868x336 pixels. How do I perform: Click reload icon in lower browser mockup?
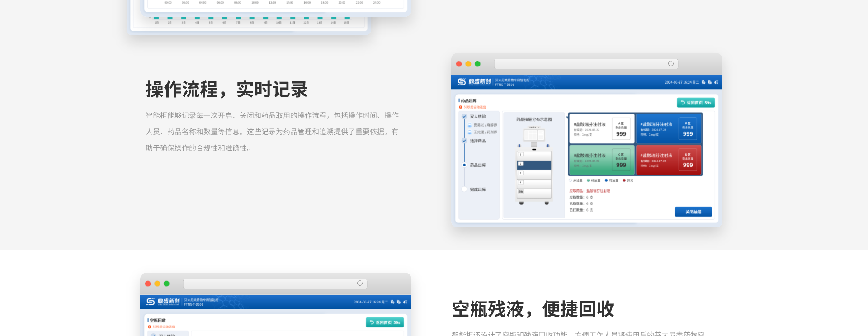[x=360, y=284]
